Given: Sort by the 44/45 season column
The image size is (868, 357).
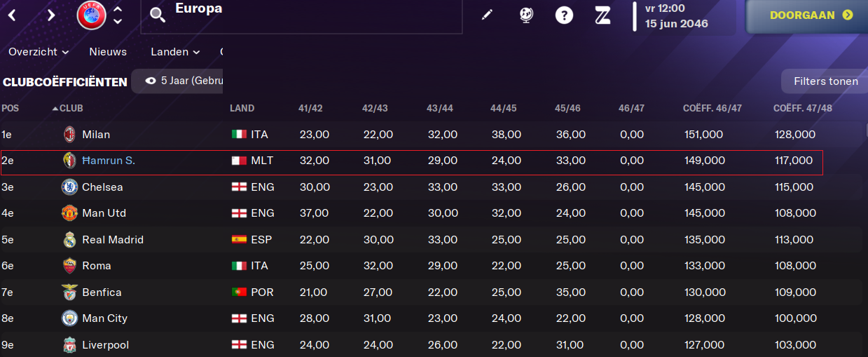Looking at the screenshot, I should 503,108.
